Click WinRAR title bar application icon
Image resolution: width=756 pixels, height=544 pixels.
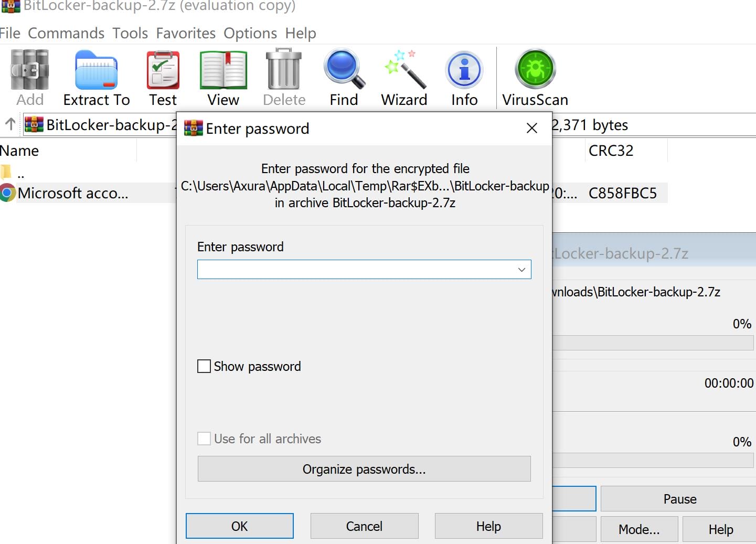point(10,6)
